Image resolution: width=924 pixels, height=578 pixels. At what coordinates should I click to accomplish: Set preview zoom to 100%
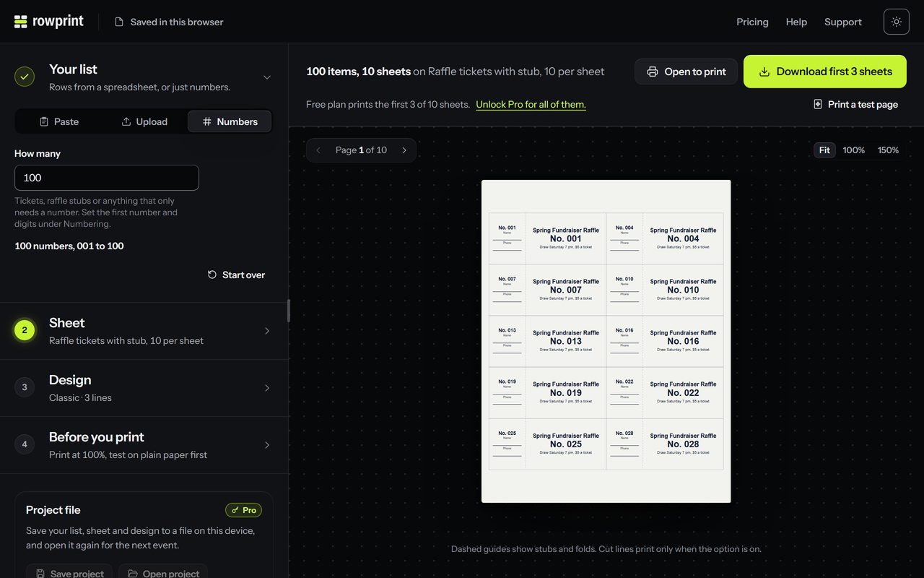[854, 150]
